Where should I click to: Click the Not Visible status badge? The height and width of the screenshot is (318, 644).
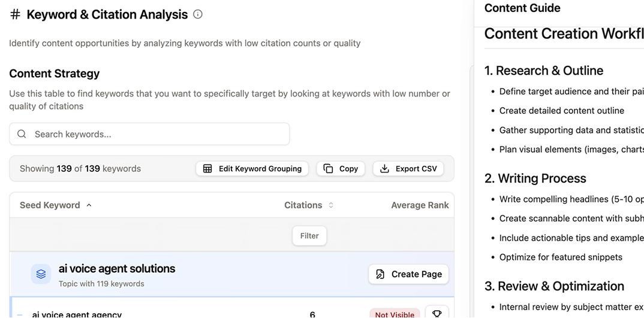[395, 314]
